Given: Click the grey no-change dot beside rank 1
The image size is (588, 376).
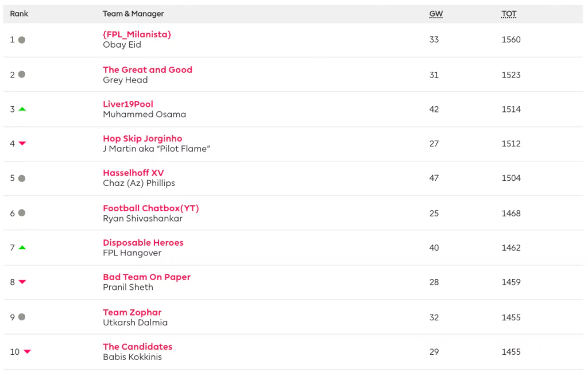Looking at the screenshot, I should coord(22,40).
